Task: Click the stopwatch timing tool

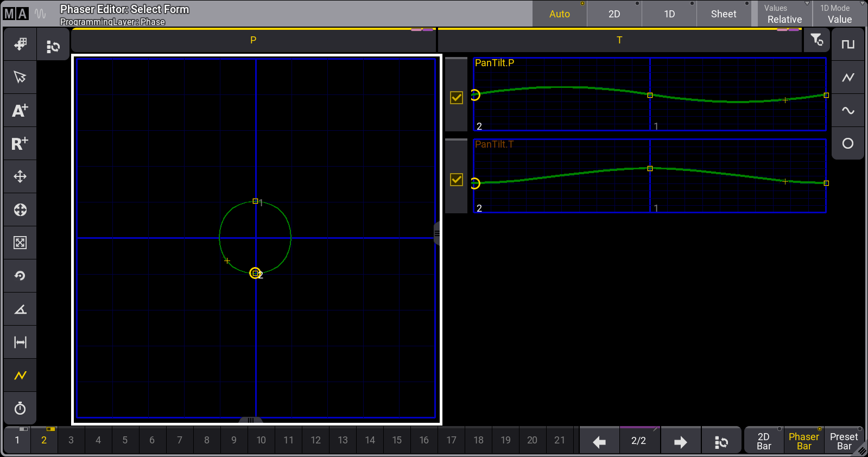Action: click(20, 408)
